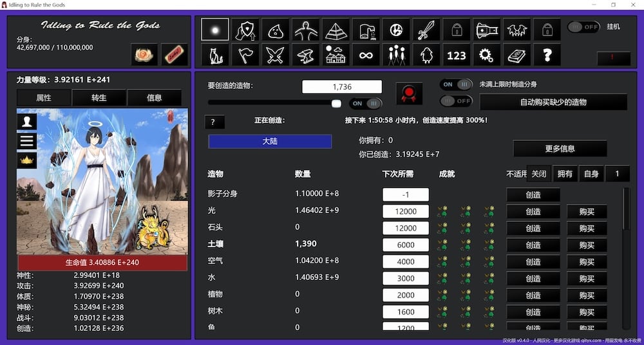Click the hamburger lines icon on portrait
The image size is (644, 345).
point(26,141)
